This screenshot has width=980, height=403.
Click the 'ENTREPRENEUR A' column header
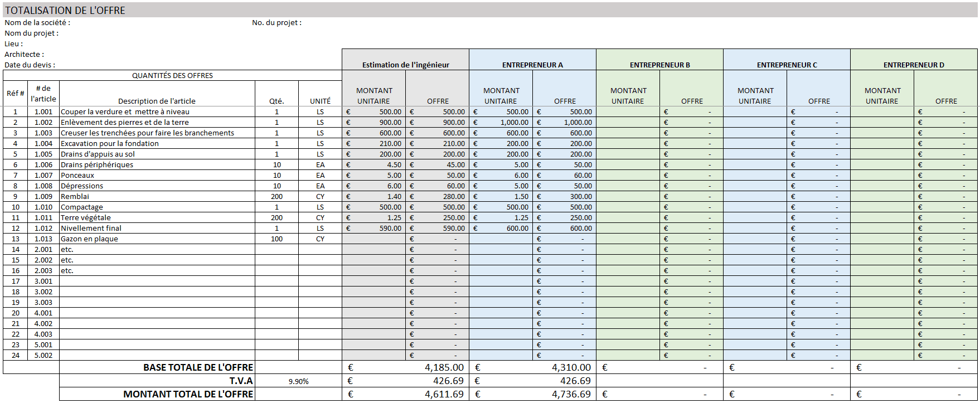tap(532, 65)
